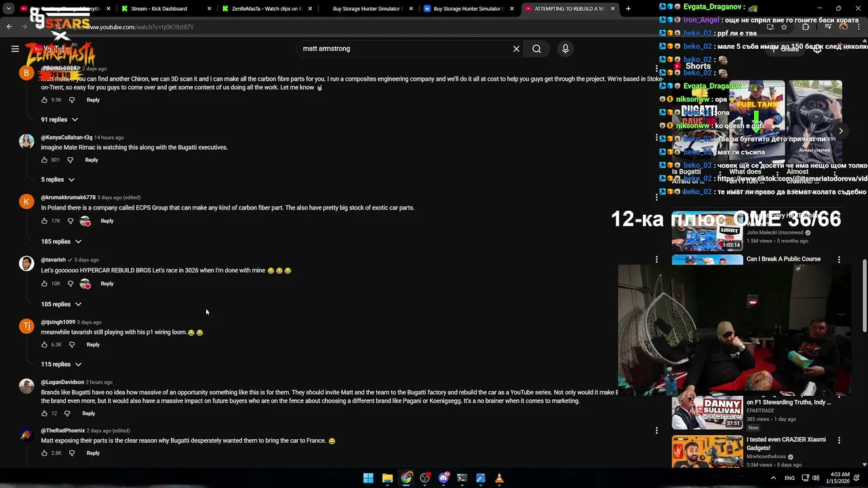This screenshot has height=488, width=868.
Task: Open Windows Start menu
Action: (x=368, y=478)
